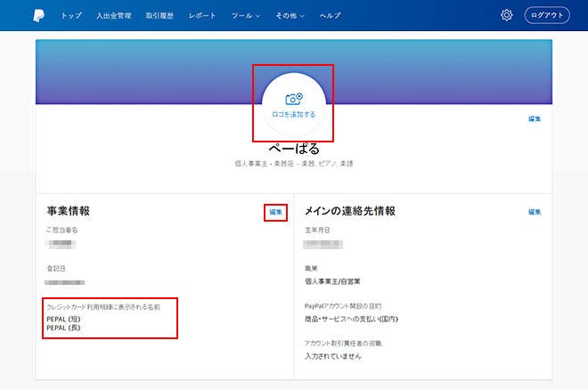Screen dimensions: 588x389
Task: Go to the トップ page
Action: point(71,16)
